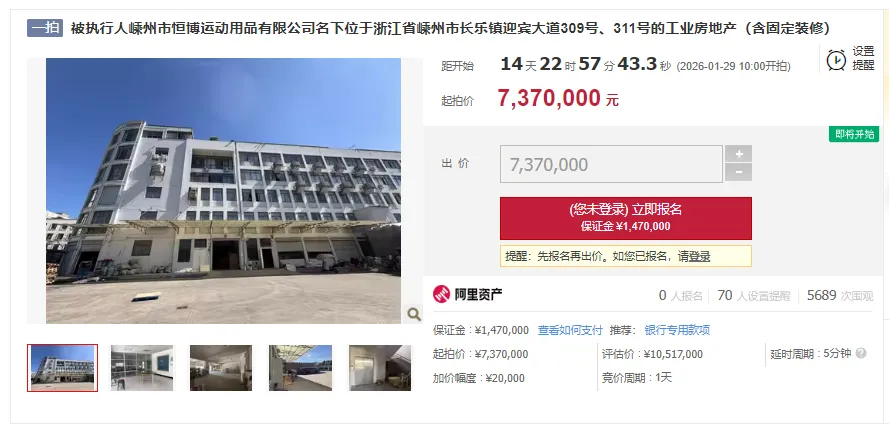Click the alarm clock reminder icon
The width and height of the screenshot is (889, 432).
(x=836, y=60)
